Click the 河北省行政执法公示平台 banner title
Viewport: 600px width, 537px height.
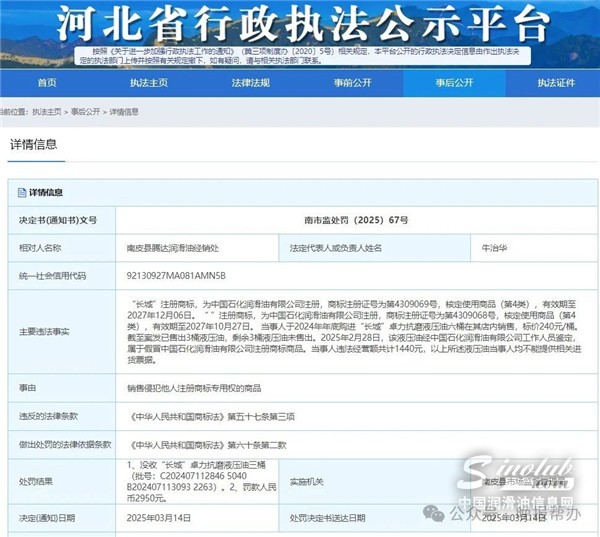(x=302, y=24)
